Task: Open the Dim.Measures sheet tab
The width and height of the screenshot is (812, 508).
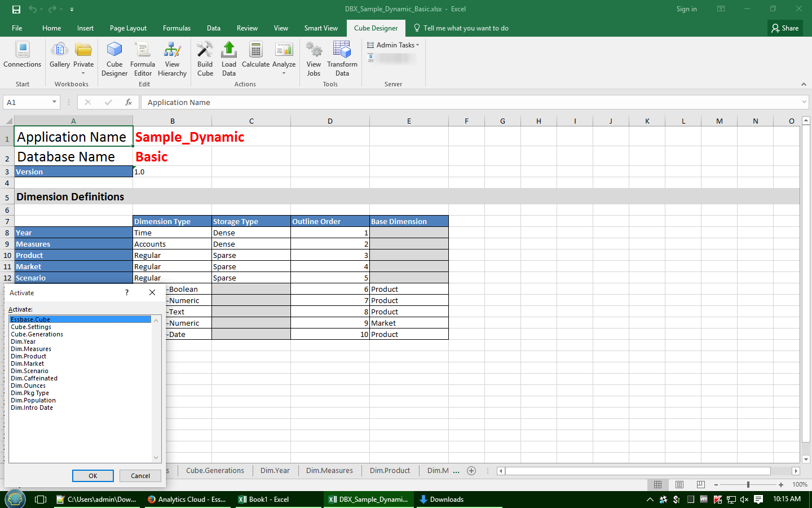Action: coord(329,471)
